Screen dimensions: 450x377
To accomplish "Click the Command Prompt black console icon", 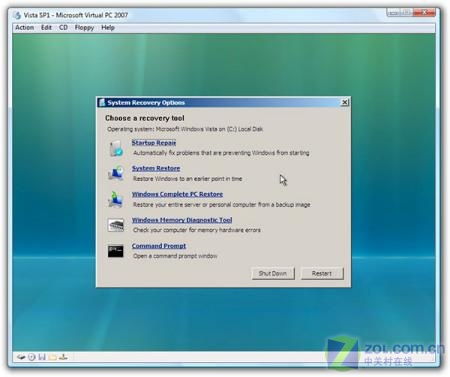I will pyautogui.click(x=116, y=251).
